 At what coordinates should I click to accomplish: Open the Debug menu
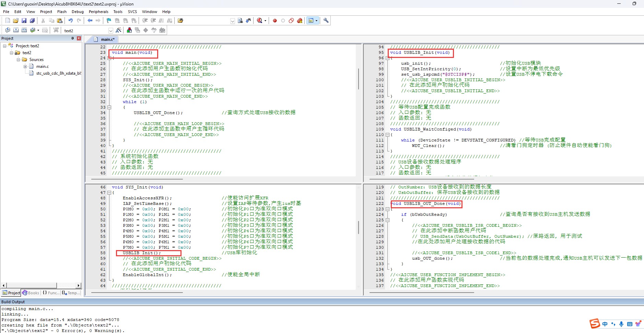pos(78,12)
